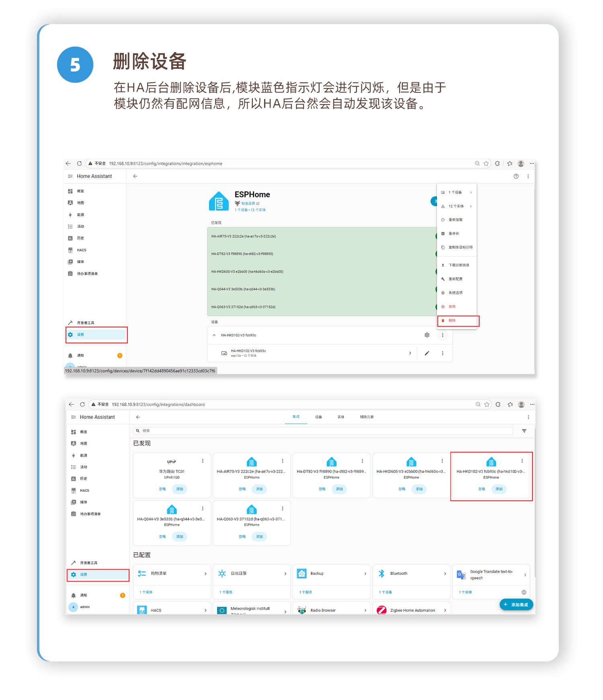Collapse the sidebar on the ESPHome page
Image resolution: width=603 pixels, height=700 pixels.
click(70, 176)
